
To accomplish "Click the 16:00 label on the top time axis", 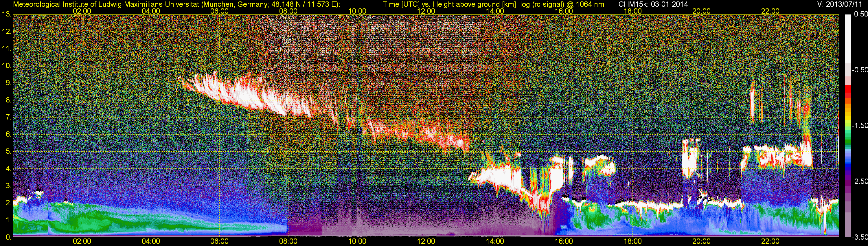I will point(564,11).
